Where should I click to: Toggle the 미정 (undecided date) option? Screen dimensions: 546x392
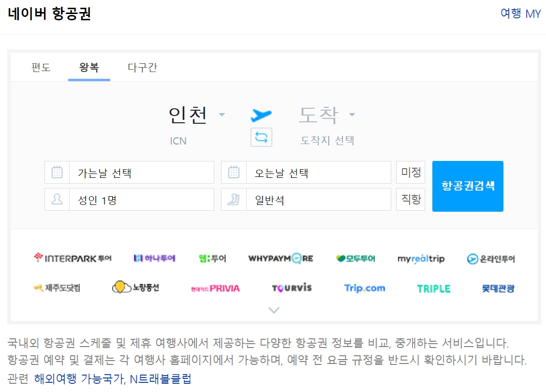[x=411, y=172]
